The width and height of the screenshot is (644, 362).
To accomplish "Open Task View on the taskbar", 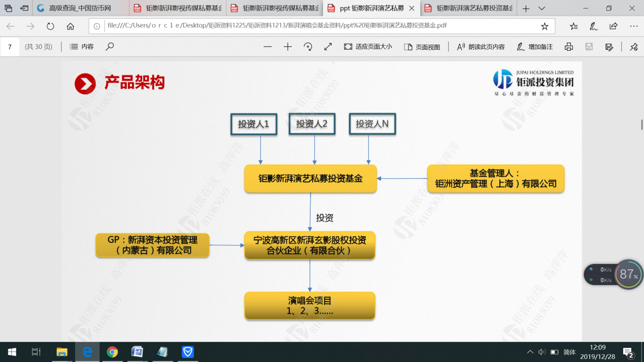I will pos(36,352).
